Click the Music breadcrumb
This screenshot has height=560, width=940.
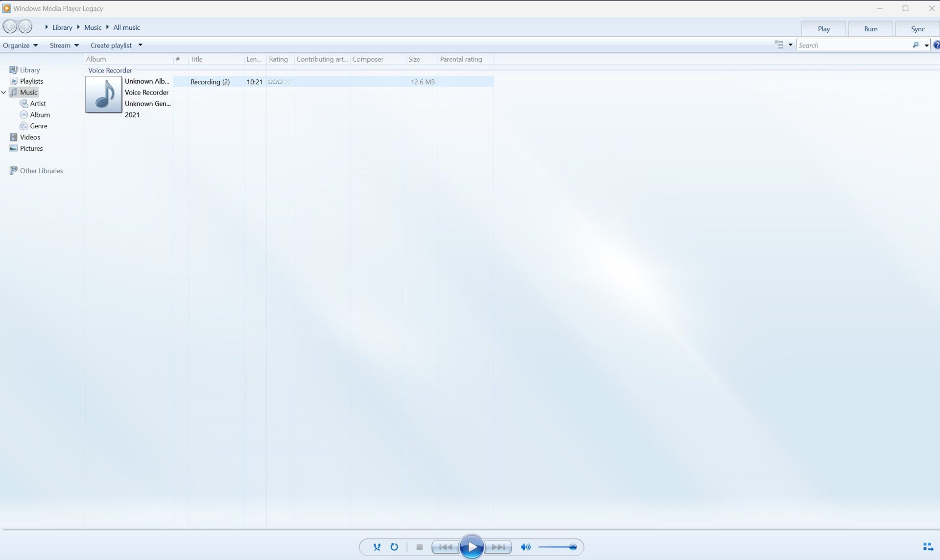click(93, 27)
